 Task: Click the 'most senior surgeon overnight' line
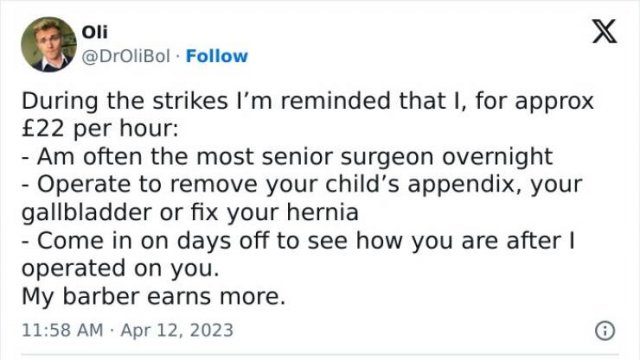tap(287, 157)
